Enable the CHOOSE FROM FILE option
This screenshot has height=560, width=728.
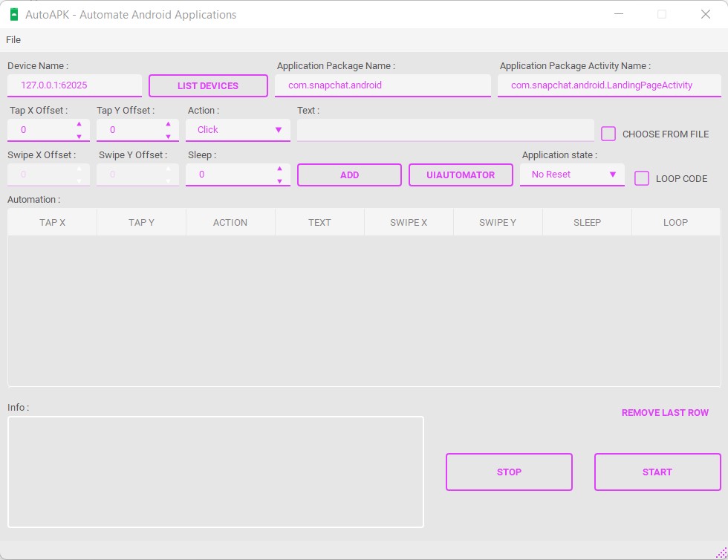pyautogui.click(x=608, y=134)
